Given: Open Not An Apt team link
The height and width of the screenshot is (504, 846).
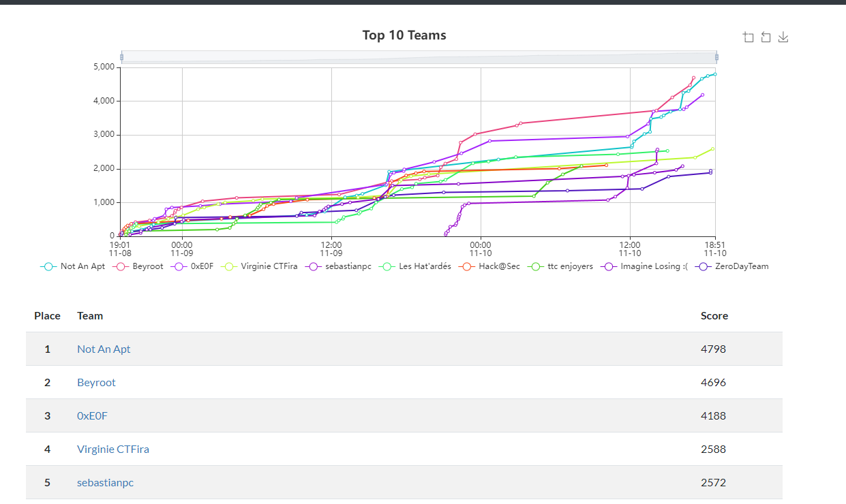Looking at the screenshot, I should tap(104, 349).
